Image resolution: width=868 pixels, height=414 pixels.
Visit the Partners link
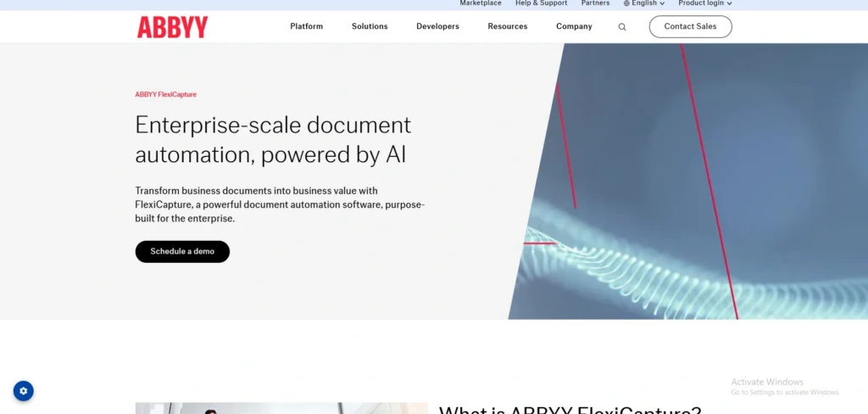coord(596,3)
